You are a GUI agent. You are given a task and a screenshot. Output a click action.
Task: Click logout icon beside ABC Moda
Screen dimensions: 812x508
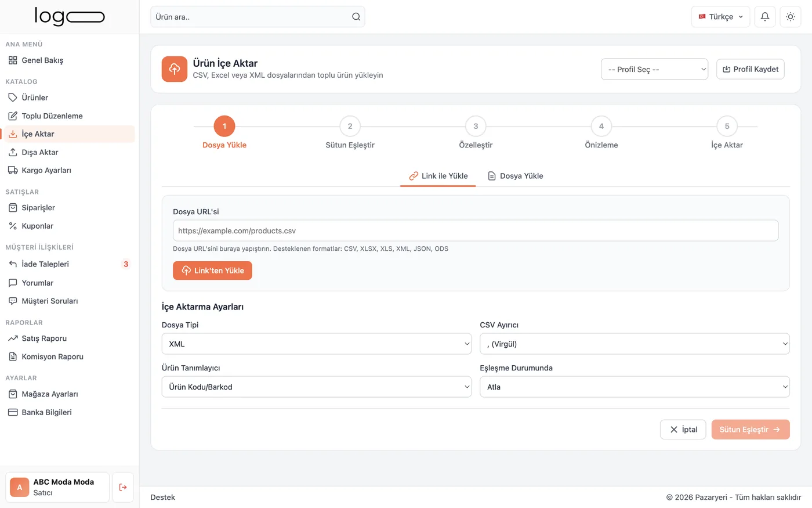pyautogui.click(x=123, y=487)
